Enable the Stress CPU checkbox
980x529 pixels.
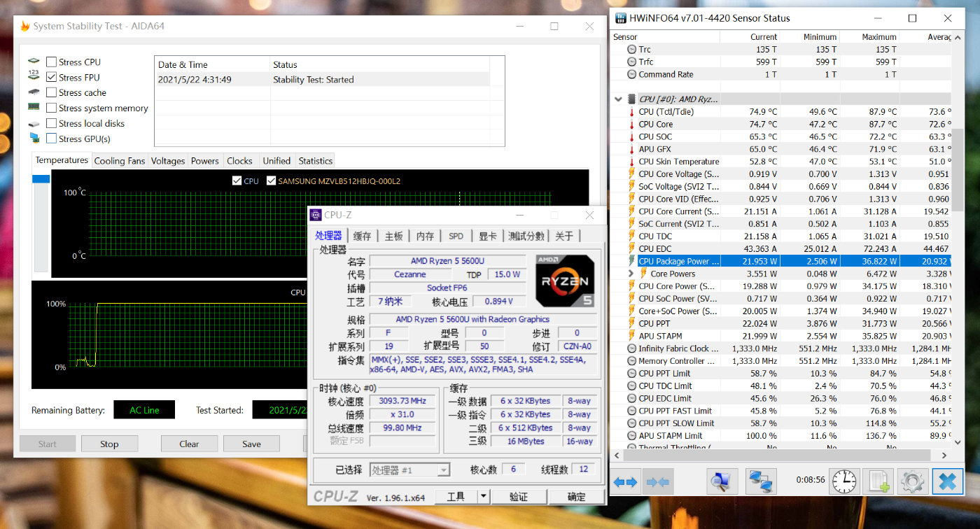click(52, 62)
